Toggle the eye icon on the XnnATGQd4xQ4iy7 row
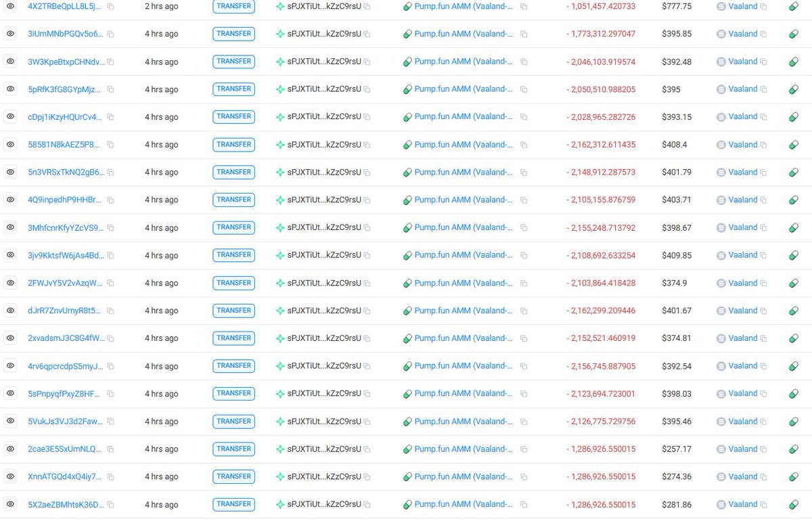The image size is (812, 521). (x=10, y=476)
